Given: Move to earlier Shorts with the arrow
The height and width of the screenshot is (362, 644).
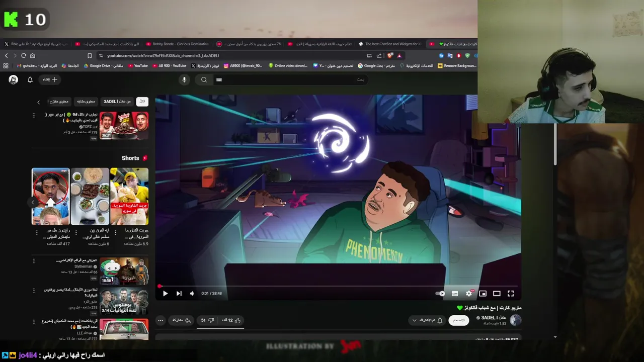Looking at the screenshot, I should (33, 202).
